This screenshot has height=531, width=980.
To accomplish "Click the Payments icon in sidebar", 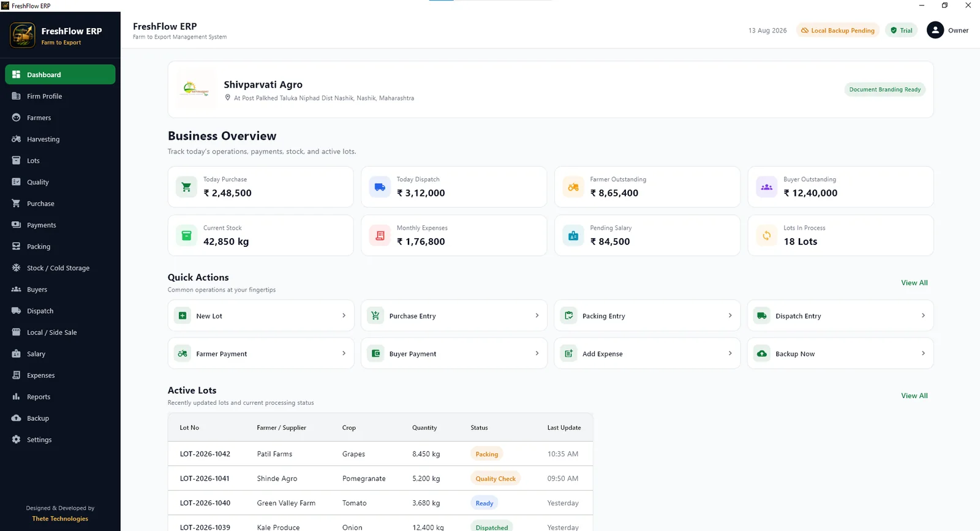I will click(x=16, y=225).
